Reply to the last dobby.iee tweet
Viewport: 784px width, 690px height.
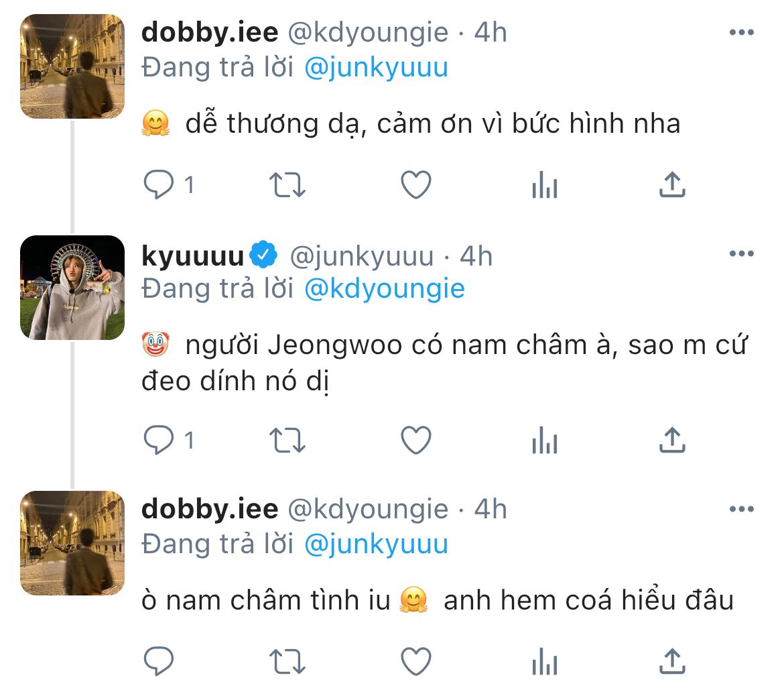[159, 661]
